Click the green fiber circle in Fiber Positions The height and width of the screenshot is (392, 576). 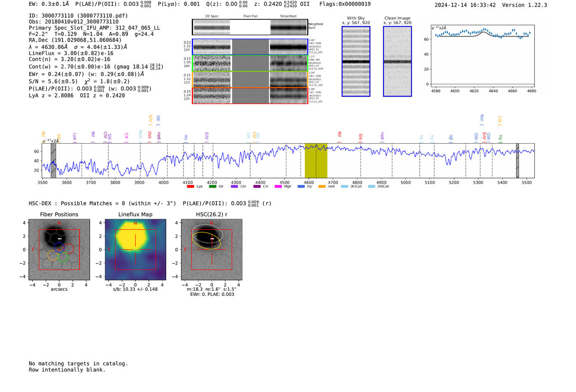click(x=63, y=257)
